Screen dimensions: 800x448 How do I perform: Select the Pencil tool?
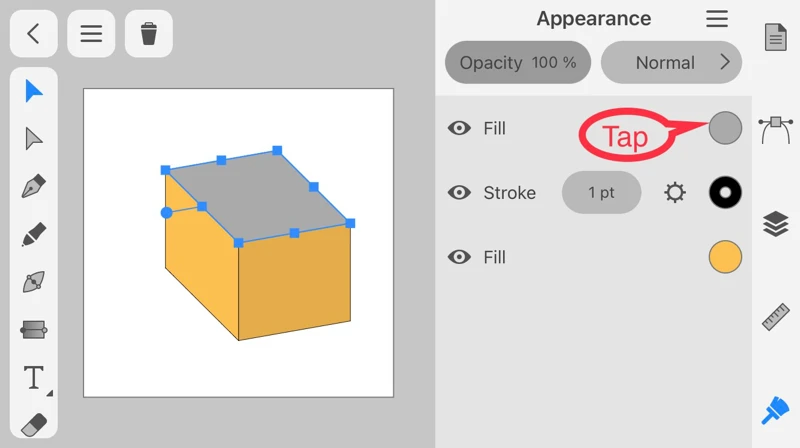pos(34,235)
